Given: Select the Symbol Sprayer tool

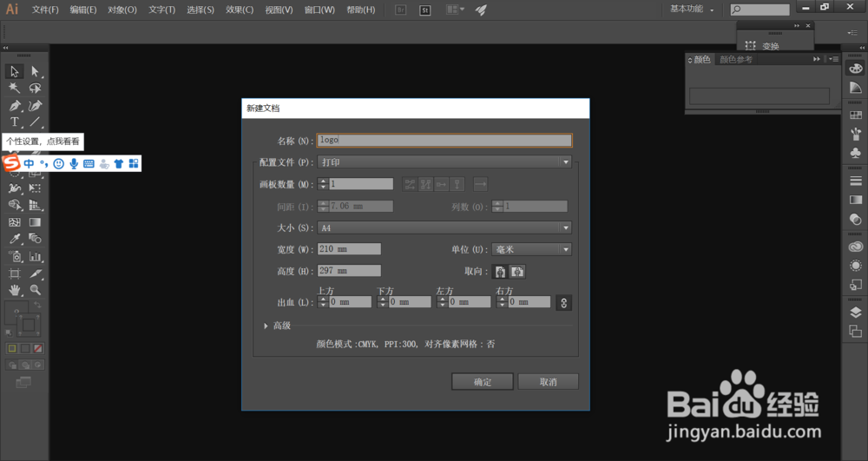Looking at the screenshot, I should point(15,256).
